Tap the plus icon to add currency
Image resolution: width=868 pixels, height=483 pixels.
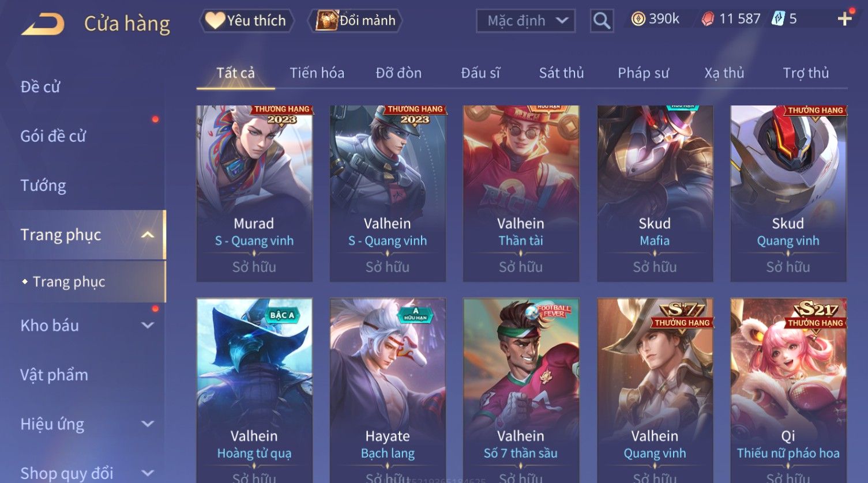(x=844, y=19)
